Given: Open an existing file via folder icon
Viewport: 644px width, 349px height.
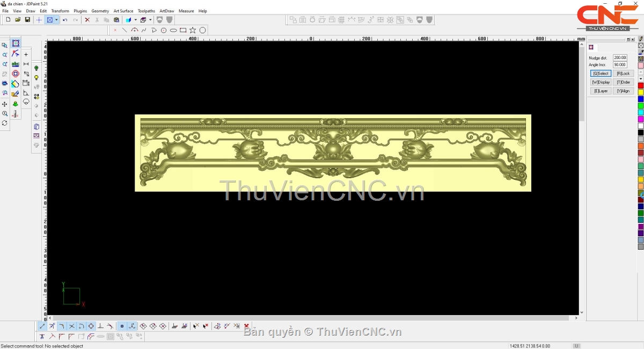Looking at the screenshot, I should coord(18,20).
